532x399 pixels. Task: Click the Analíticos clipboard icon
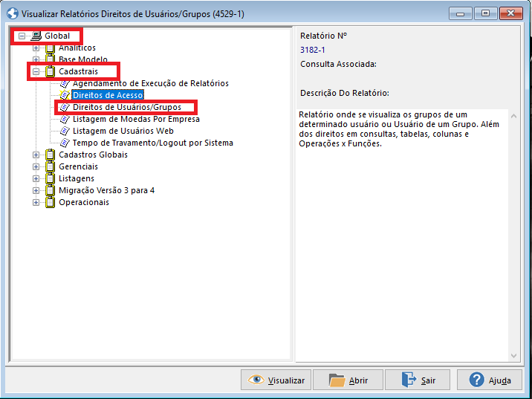tap(51, 48)
